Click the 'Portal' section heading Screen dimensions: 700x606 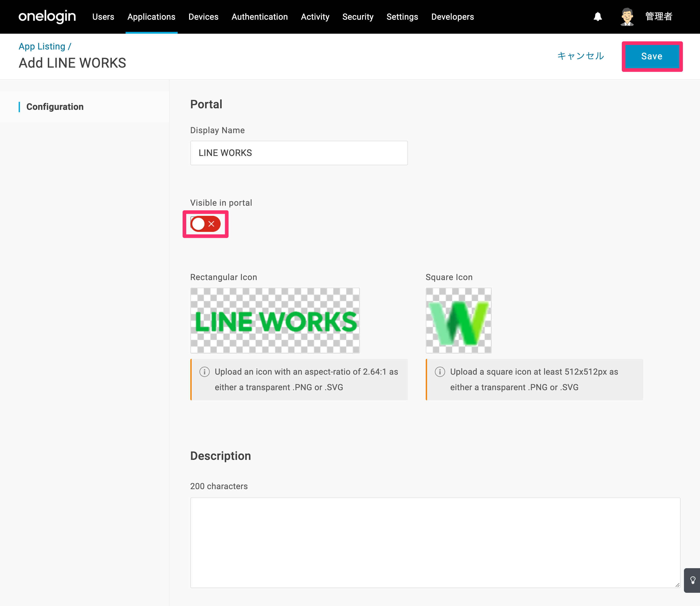pyautogui.click(x=206, y=104)
